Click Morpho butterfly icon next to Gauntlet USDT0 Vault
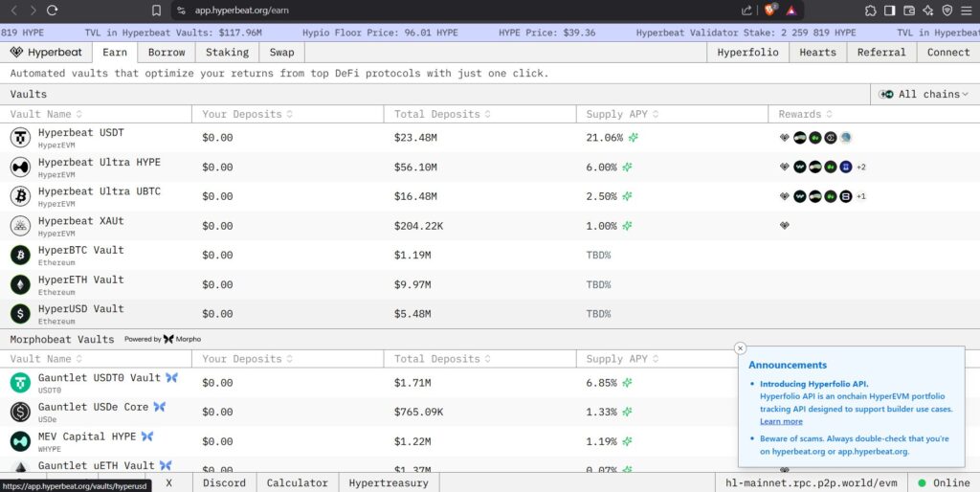 [172, 377]
